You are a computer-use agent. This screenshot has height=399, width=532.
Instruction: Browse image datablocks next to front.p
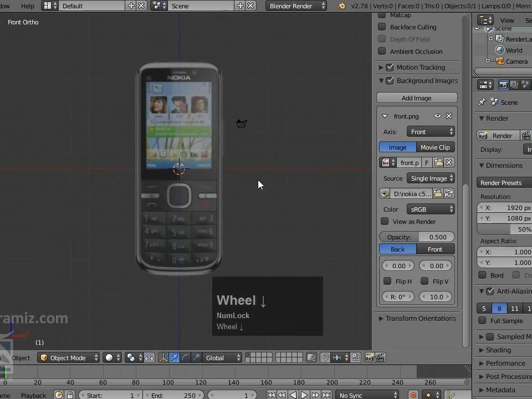pos(388,162)
